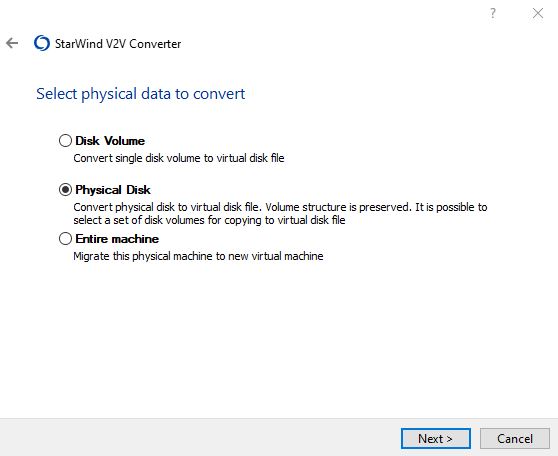Click the empty white area below Entire machine

tap(279, 338)
